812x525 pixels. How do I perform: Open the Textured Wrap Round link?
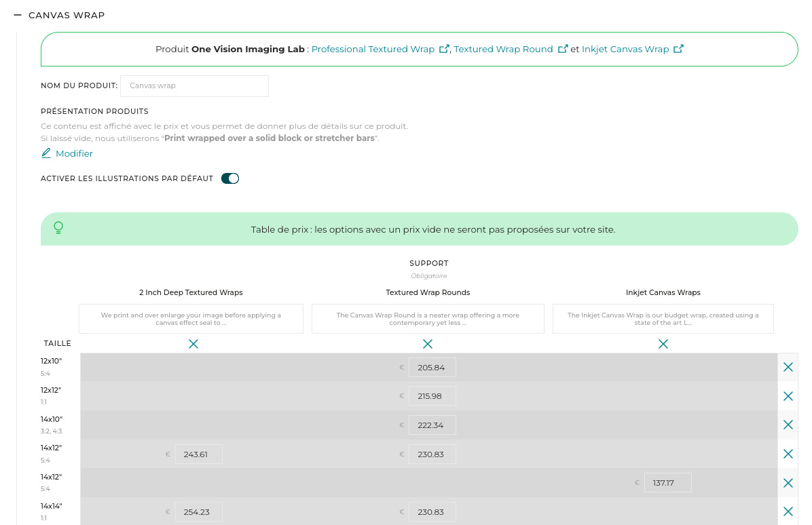tap(503, 50)
